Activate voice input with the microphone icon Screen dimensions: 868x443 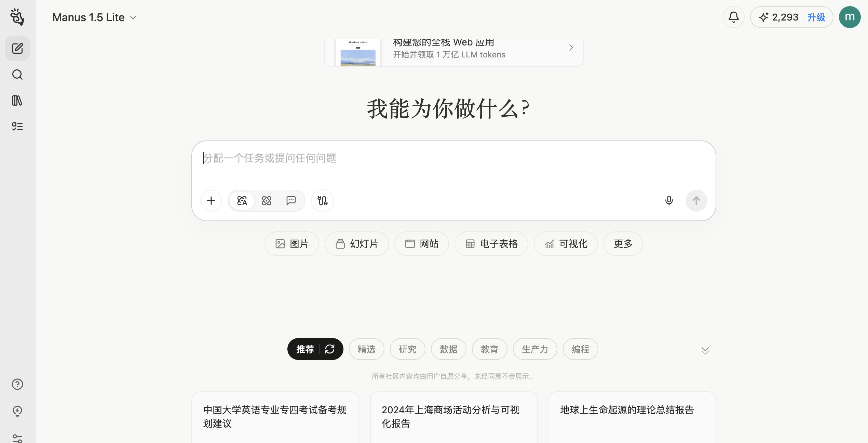pos(669,201)
